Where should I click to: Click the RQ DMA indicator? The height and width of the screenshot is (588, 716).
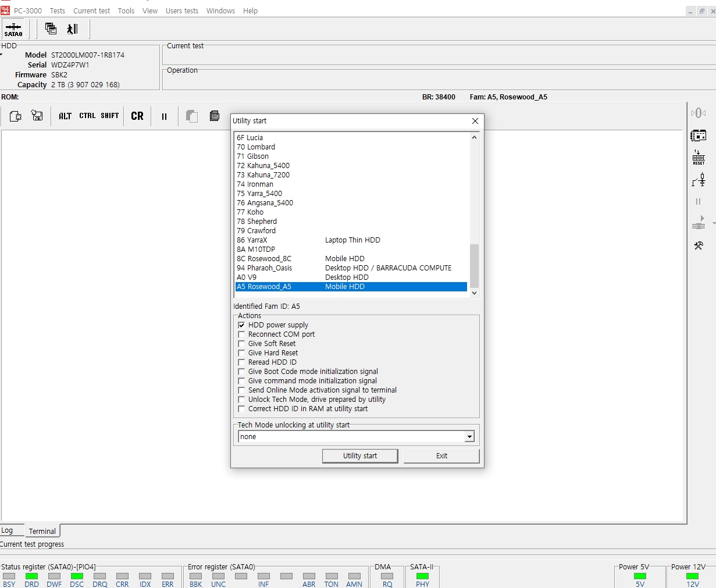click(x=387, y=576)
